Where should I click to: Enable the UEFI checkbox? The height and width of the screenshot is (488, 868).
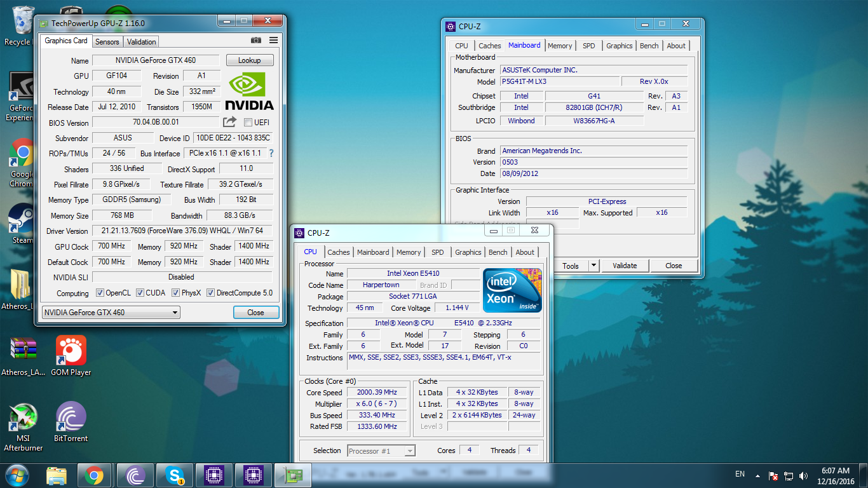tap(248, 123)
